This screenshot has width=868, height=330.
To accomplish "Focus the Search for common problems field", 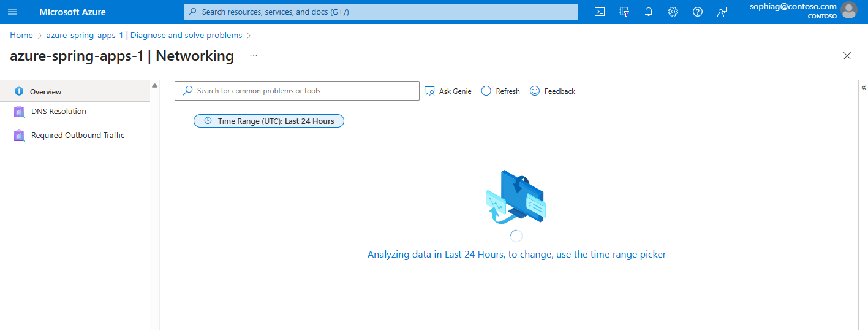I will pos(297,91).
